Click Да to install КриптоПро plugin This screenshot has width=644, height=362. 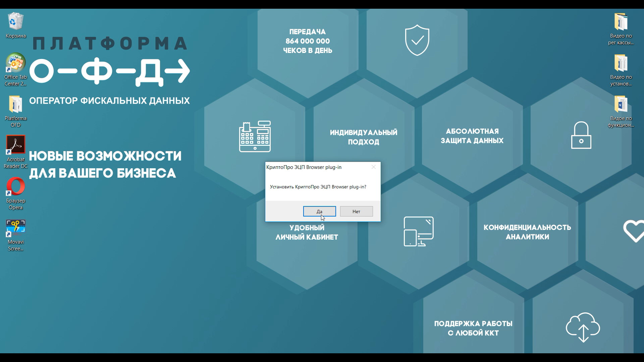[x=319, y=211]
